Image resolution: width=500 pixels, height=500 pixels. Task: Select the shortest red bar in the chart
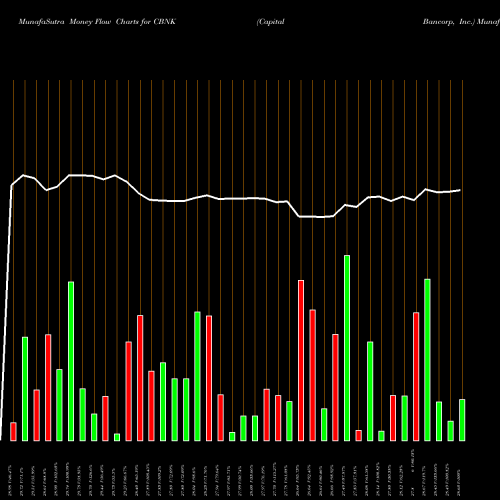pos(359,436)
